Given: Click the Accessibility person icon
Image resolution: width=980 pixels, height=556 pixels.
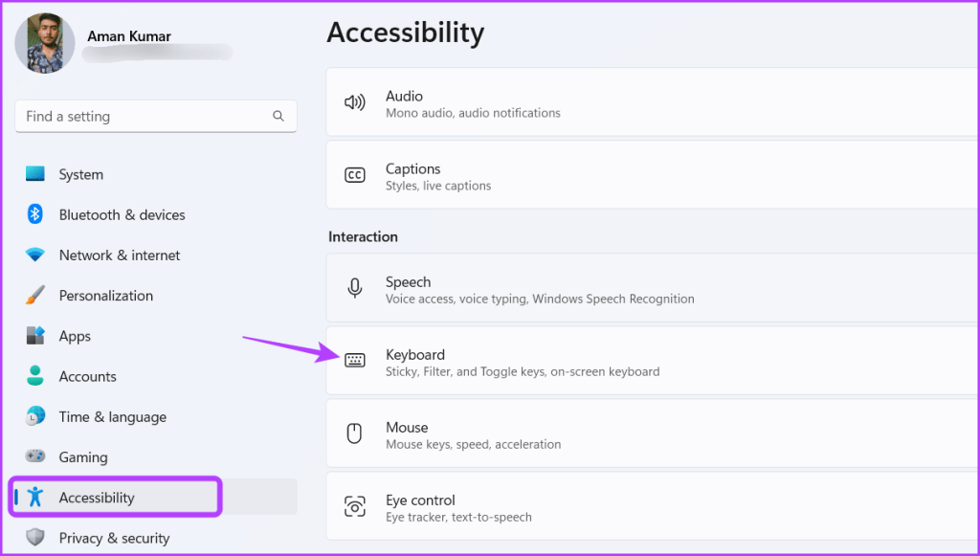Looking at the screenshot, I should pyautogui.click(x=37, y=497).
